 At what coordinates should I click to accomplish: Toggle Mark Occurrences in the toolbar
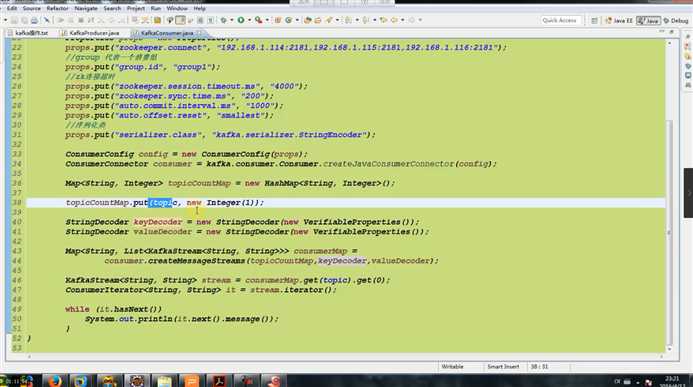point(180,20)
